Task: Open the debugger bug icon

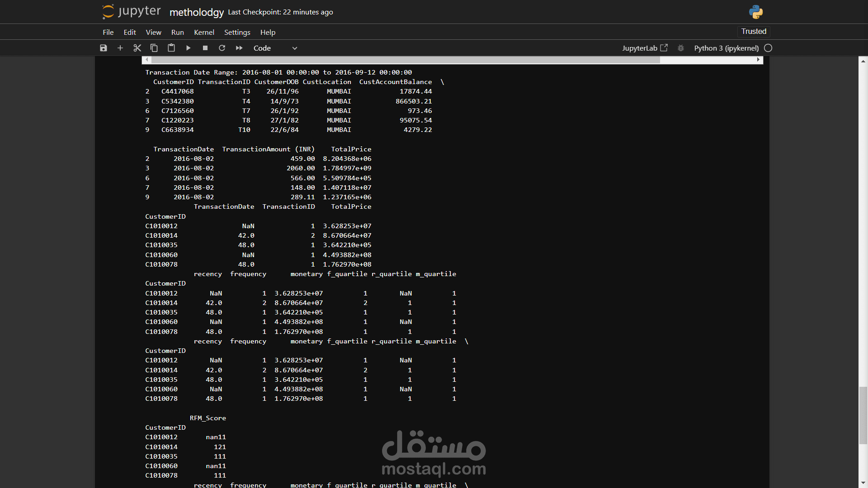Action: 681,48
